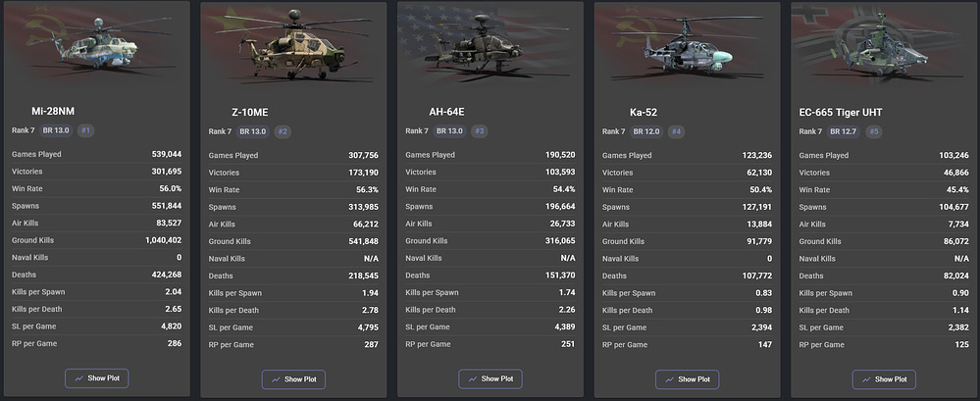Click the Z-10ME helicopter thumbnail
Viewport: 980px width, 401px height.
click(293, 44)
